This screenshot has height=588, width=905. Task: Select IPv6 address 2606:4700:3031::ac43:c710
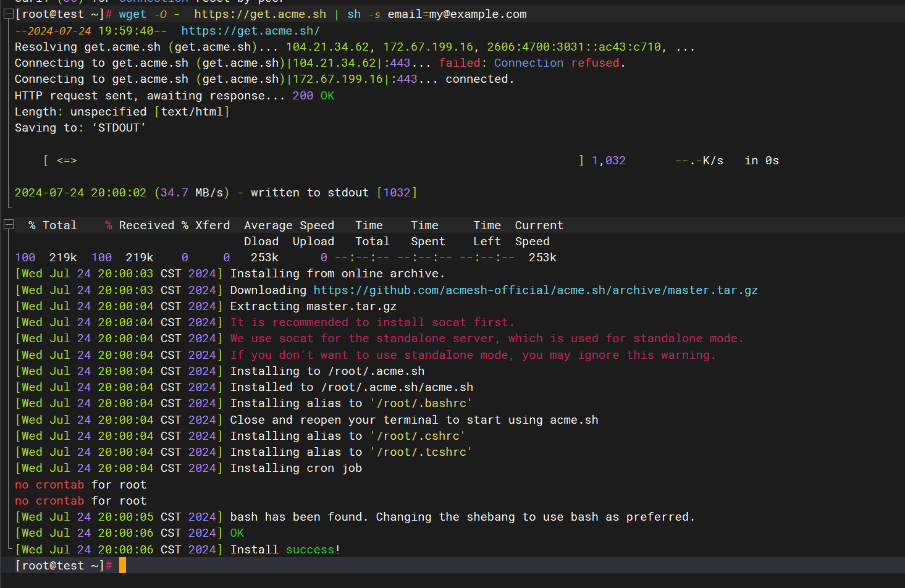click(x=574, y=47)
